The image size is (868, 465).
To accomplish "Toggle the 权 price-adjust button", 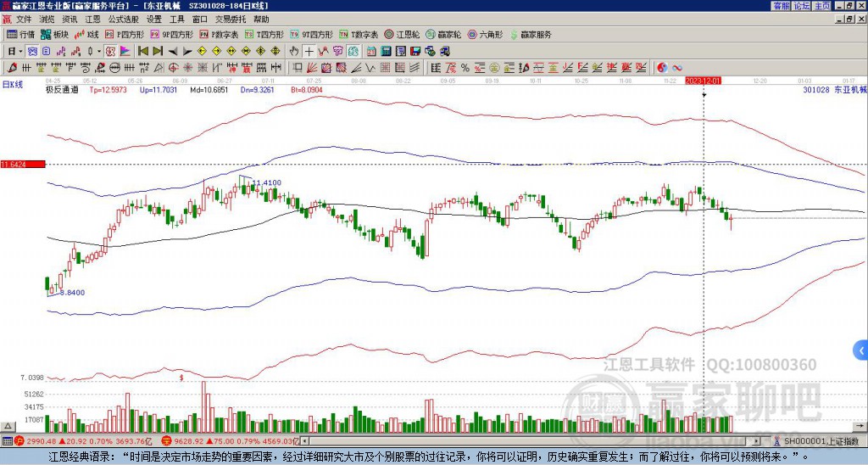I will click(110, 51).
